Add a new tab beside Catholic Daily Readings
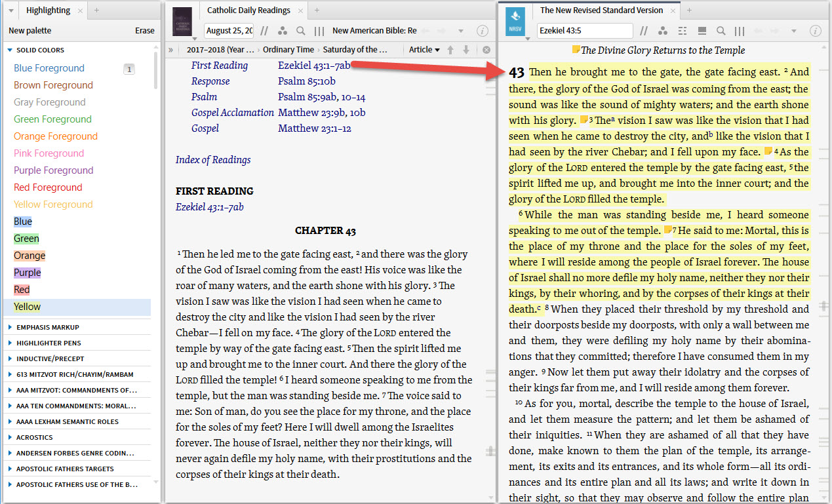Image resolution: width=832 pixels, height=504 pixels. (x=317, y=10)
